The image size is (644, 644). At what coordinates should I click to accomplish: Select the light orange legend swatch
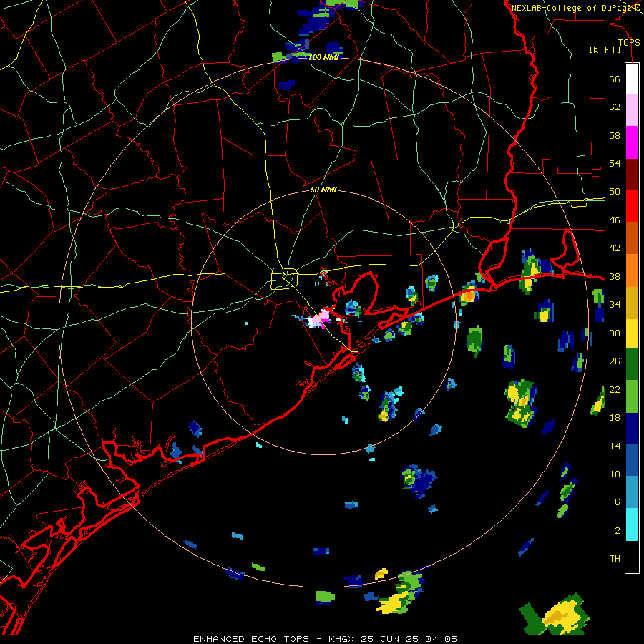pyautogui.click(x=632, y=270)
